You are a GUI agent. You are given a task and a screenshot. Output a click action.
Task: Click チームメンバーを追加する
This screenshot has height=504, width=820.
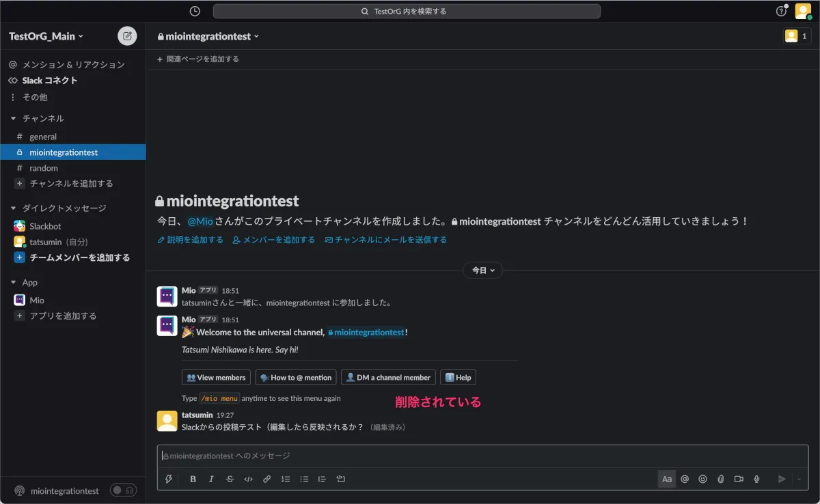point(72,257)
